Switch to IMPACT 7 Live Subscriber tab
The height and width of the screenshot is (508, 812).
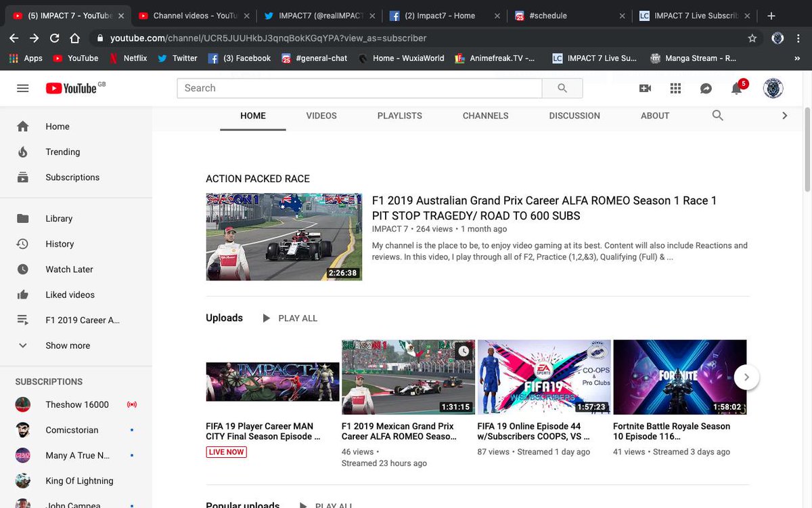696,16
